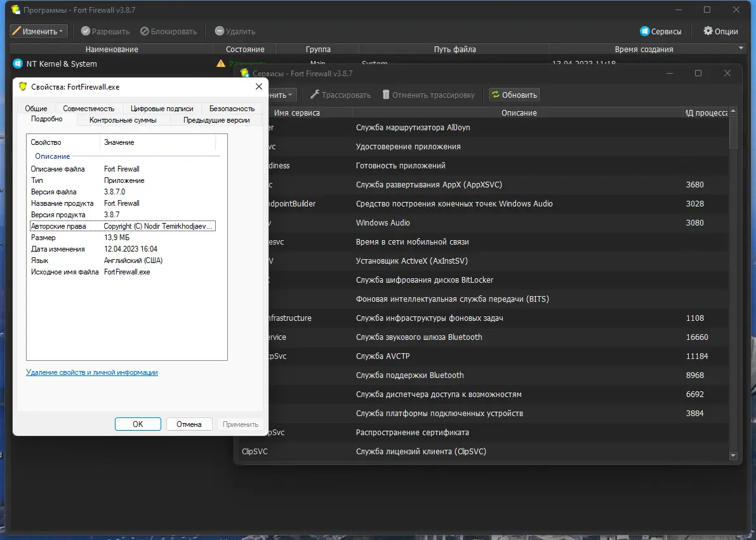Click the Сервисы list scroll-up arrow
The height and width of the screenshot is (540, 756).
coord(733,111)
